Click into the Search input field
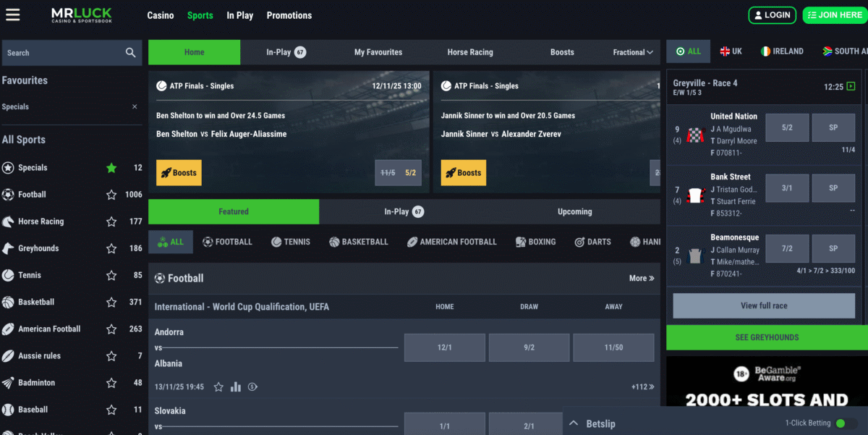This screenshot has width=868, height=435. [x=61, y=53]
